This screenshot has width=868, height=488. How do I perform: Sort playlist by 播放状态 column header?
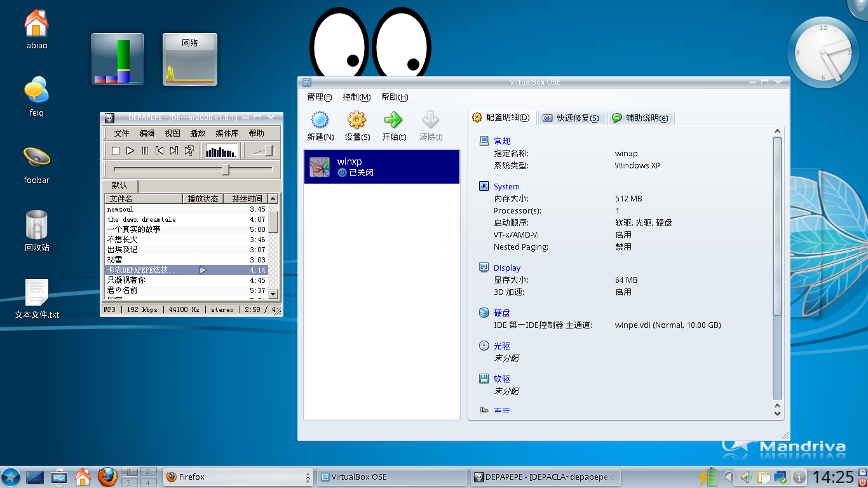pyautogui.click(x=203, y=199)
